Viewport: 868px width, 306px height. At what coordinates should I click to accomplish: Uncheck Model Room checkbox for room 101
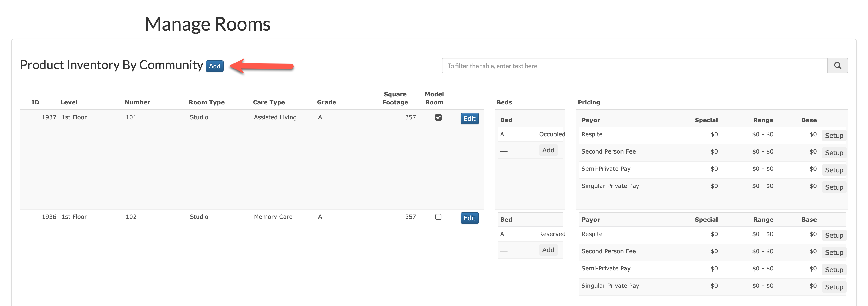438,117
